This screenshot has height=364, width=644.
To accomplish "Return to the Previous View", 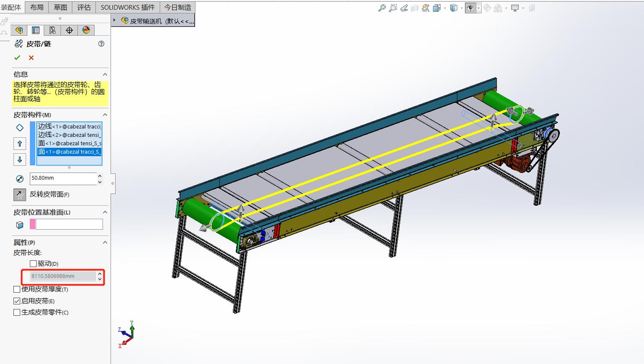I will pos(404,8).
